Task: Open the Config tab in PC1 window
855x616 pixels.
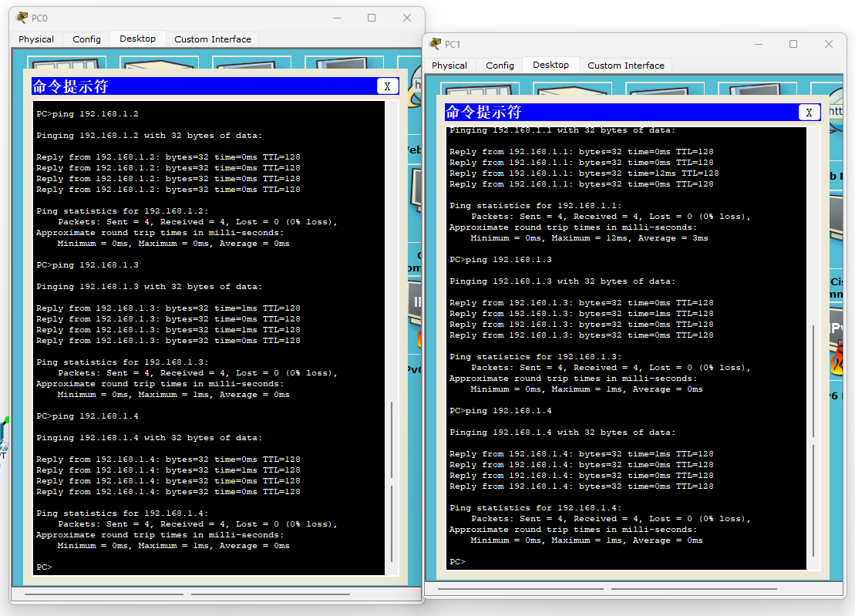Action: pyautogui.click(x=500, y=66)
